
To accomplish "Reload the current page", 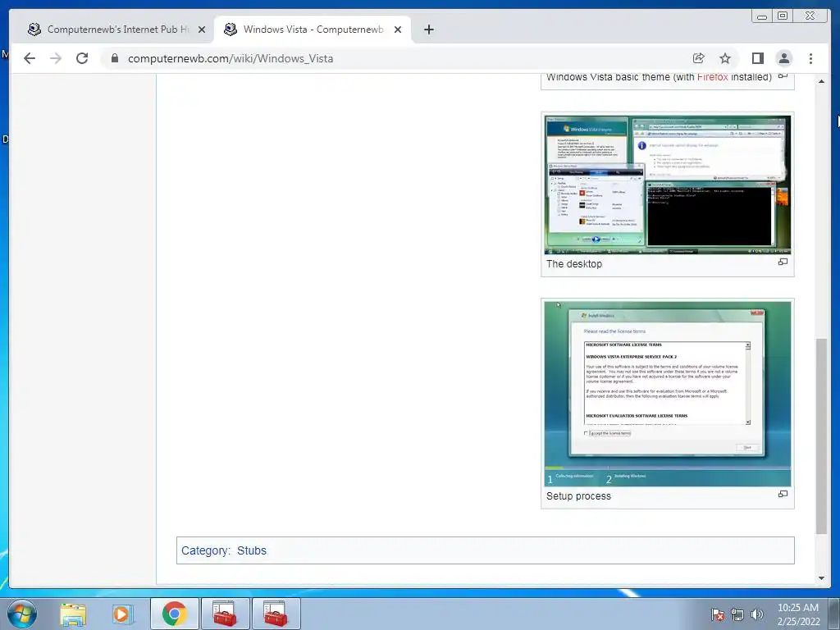I will (82, 58).
